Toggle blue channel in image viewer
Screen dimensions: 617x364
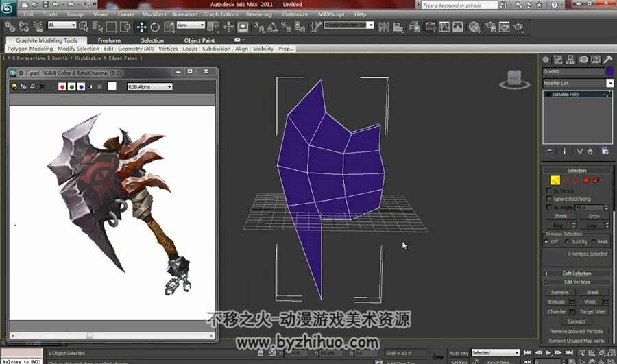pyautogui.click(x=81, y=86)
